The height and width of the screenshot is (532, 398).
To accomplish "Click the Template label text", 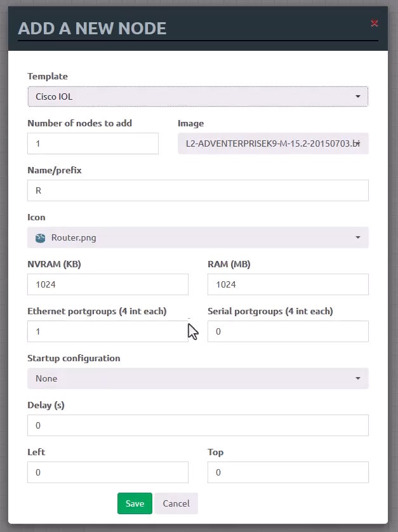I will click(x=48, y=76).
